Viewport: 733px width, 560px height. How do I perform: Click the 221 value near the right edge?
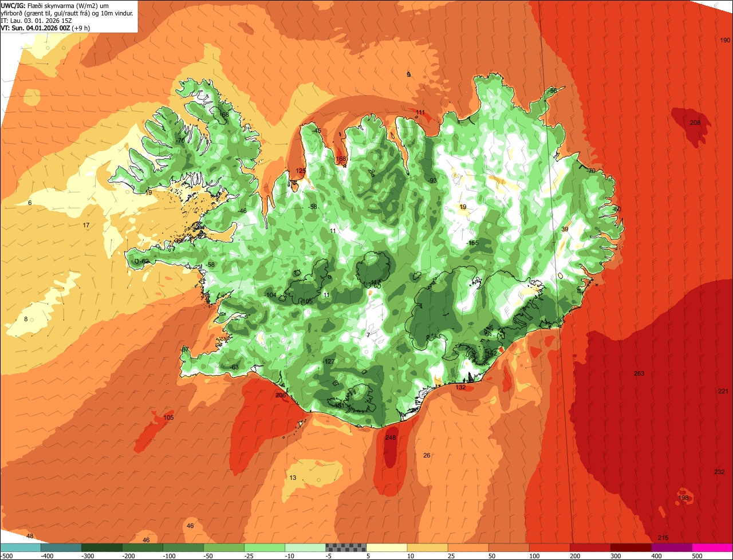pos(723,391)
